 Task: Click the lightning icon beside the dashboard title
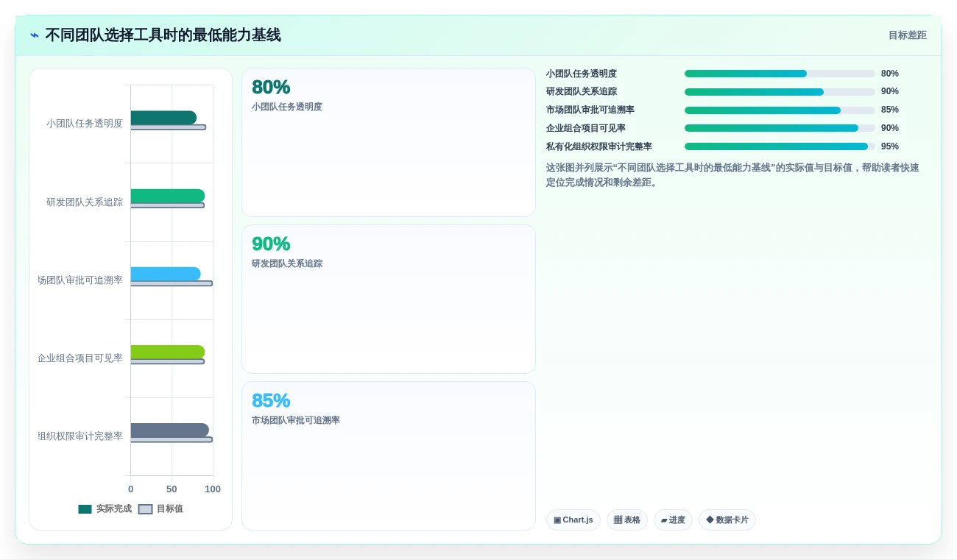click(x=35, y=35)
